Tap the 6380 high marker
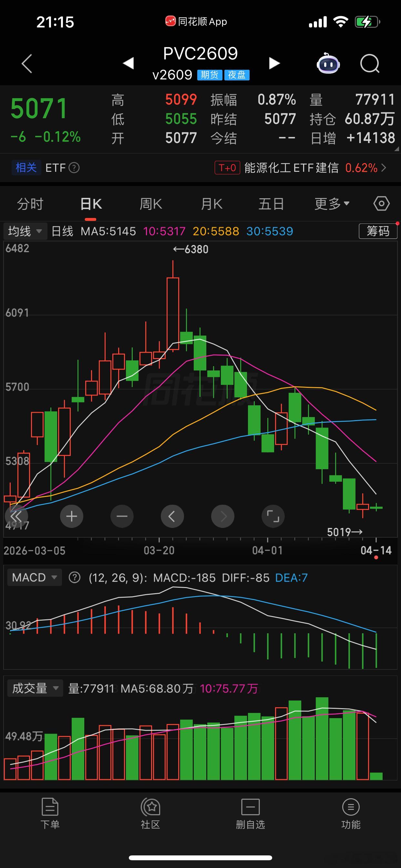This screenshot has width=401, height=868. 191,249
